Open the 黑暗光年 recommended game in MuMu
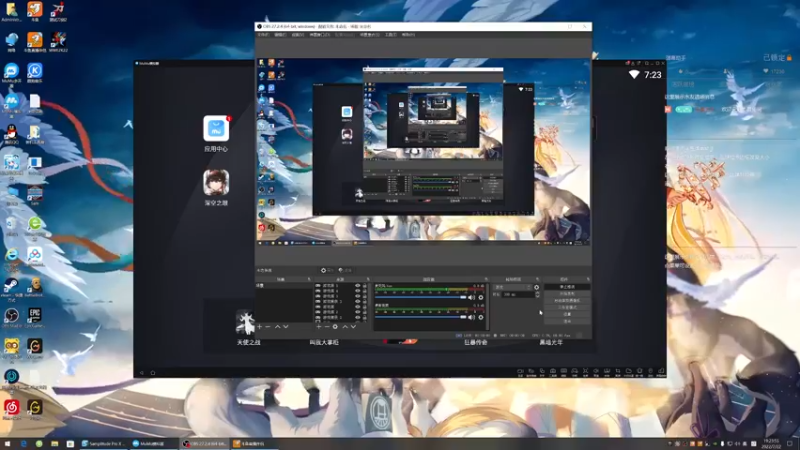 coord(551,342)
